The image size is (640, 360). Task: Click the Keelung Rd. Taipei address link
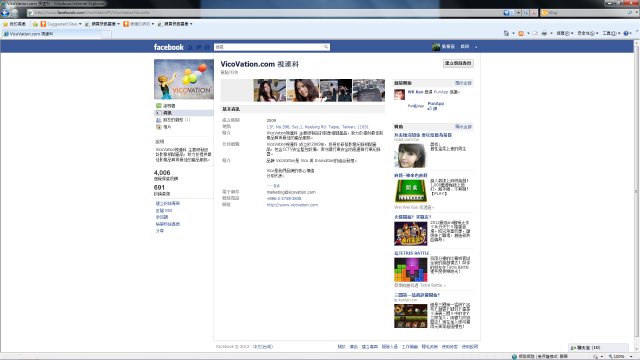coord(318,127)
